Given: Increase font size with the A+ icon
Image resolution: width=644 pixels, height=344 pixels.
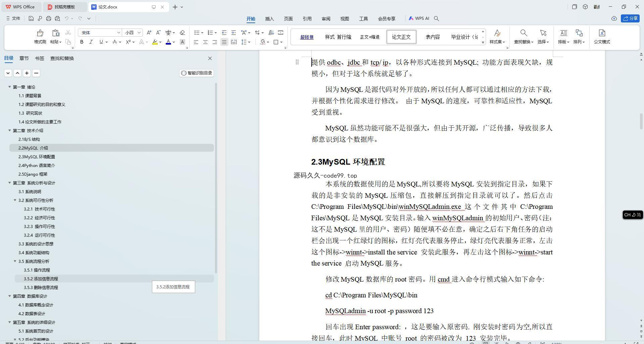Looking at the screenshot, I should pyautogui.click(x=149, y=33).
